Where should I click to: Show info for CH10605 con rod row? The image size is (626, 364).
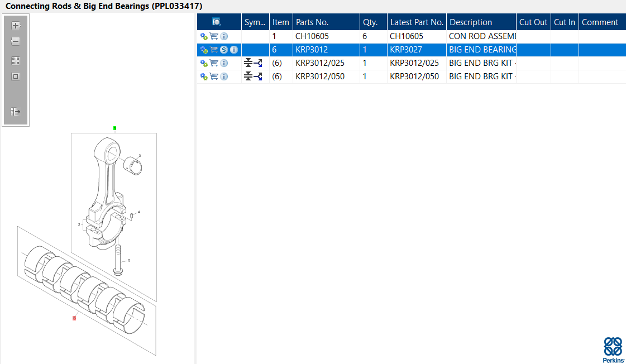pos(224,36)
